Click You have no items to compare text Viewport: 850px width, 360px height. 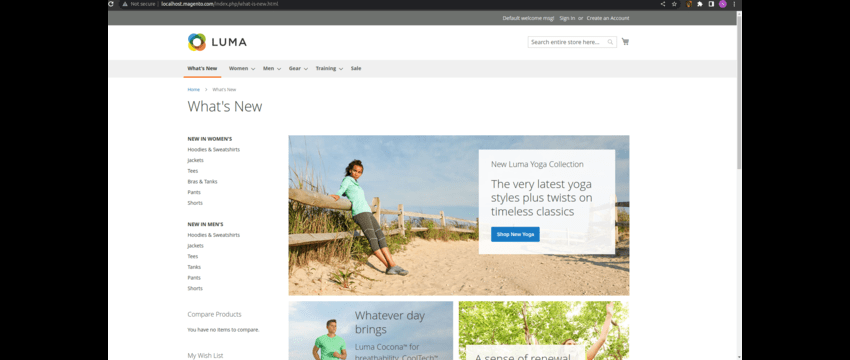223,330
